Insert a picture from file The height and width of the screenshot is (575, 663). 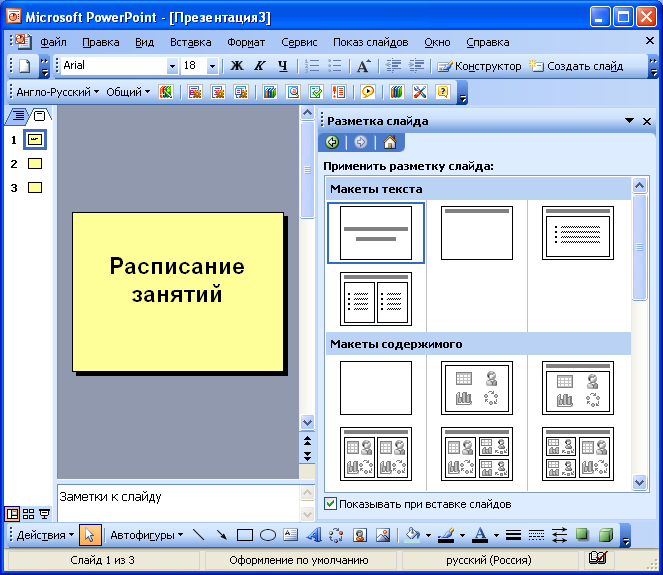coord(383,535)
